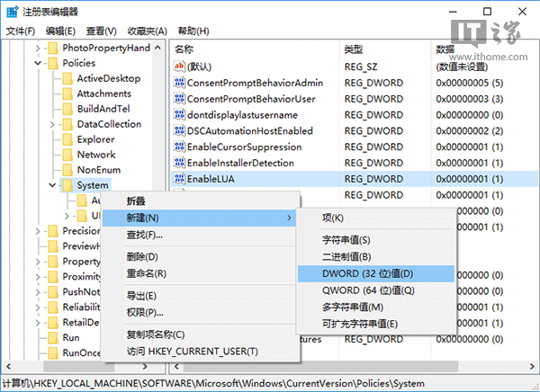Collapse the System tree node arrow
This screenshot has width=540, height=392.
coord(52,185)
